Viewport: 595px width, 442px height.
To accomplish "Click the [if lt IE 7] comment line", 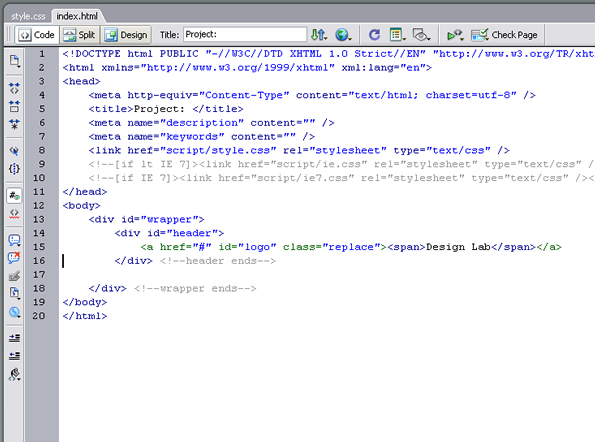I will coord(342,164).
